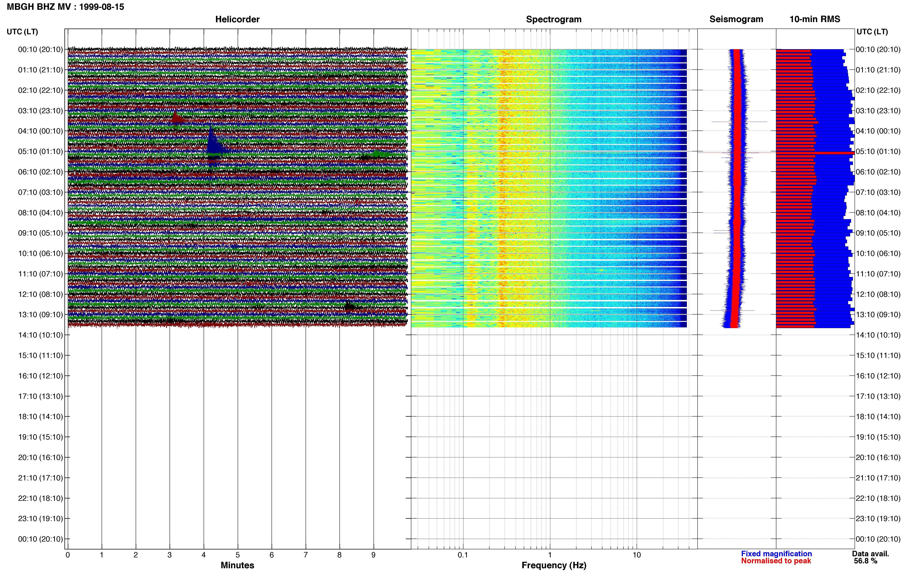Click the 'Minutes' axis label under the helicorder

[x=237, y=565]
